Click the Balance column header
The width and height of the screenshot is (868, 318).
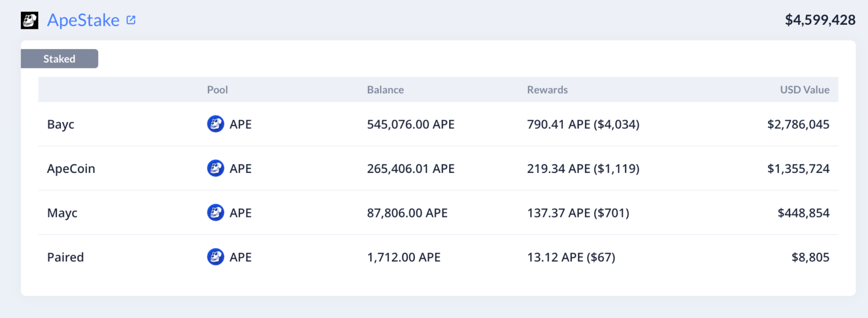(385, 90)
